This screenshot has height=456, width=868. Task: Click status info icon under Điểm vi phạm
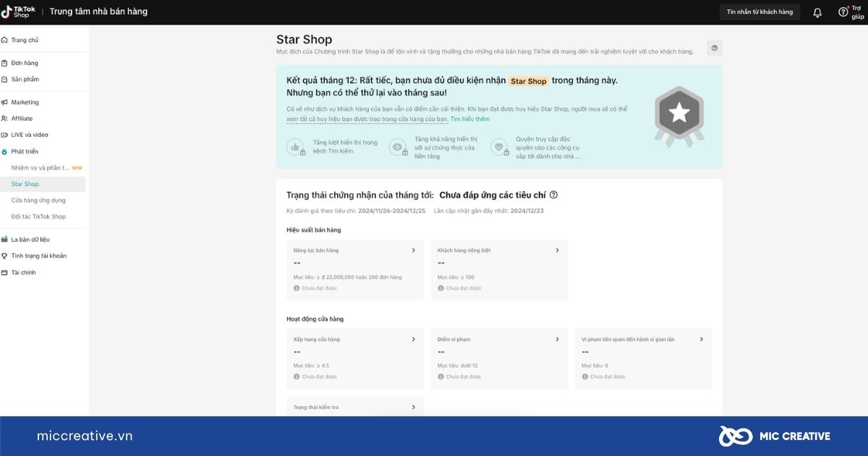[x=441, y=376]
